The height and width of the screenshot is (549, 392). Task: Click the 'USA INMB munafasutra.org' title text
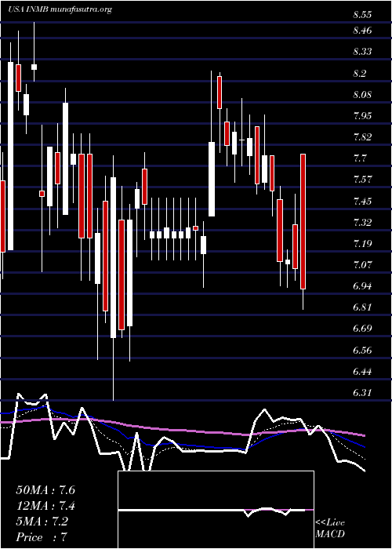point(60,9)
